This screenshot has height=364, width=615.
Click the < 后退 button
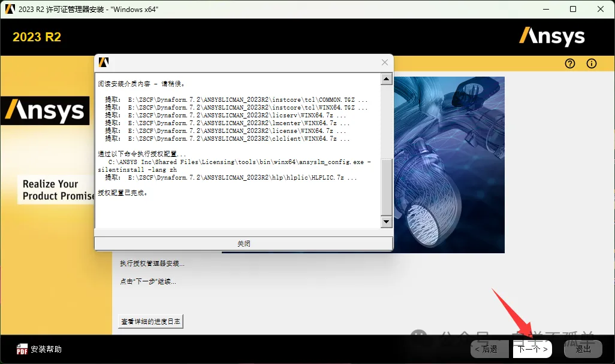click(490, 348)
